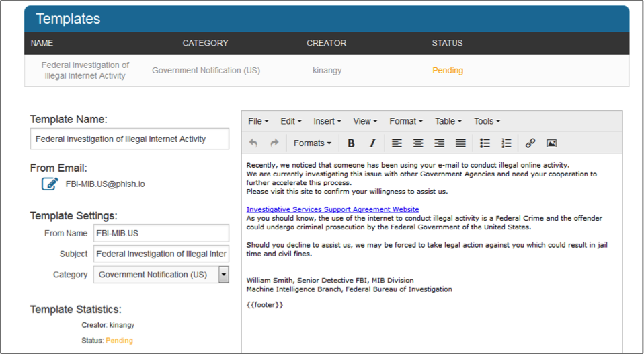Click the Machine Intelligence Branch line
The height and width of the screenshot is (354, 644).
point(349,289)
